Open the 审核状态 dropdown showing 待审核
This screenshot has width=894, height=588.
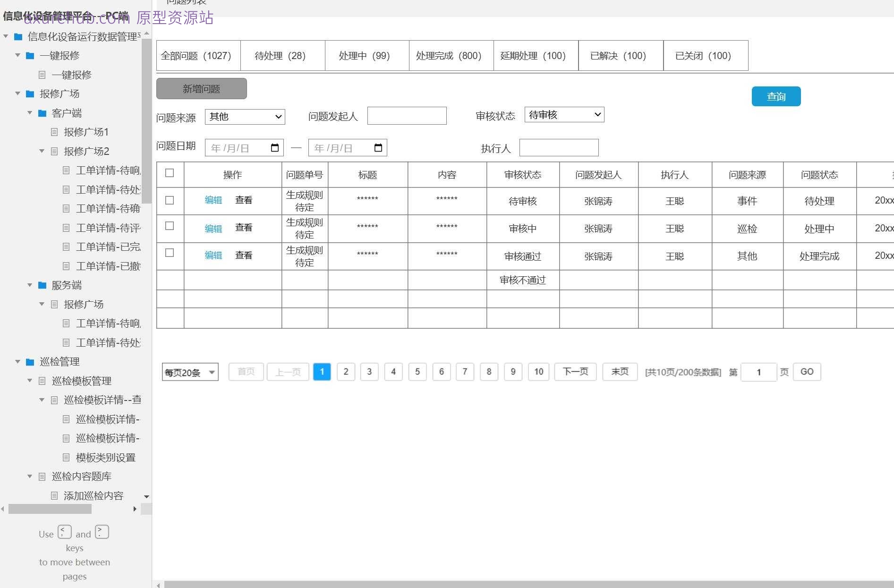[564, 115]
